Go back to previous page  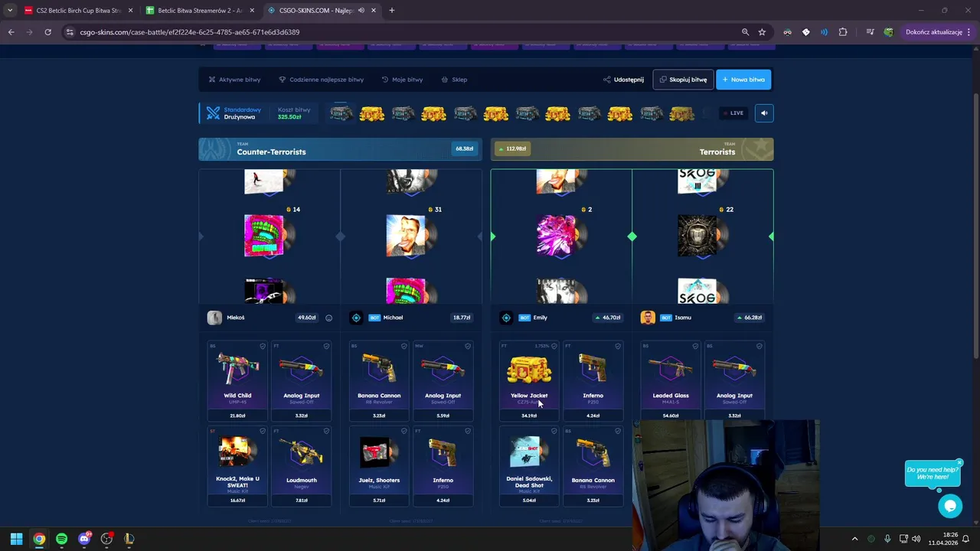(11, 32)
